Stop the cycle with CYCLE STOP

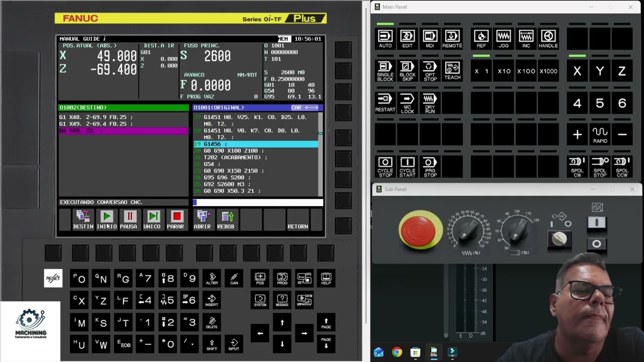(x=385, y=167)
